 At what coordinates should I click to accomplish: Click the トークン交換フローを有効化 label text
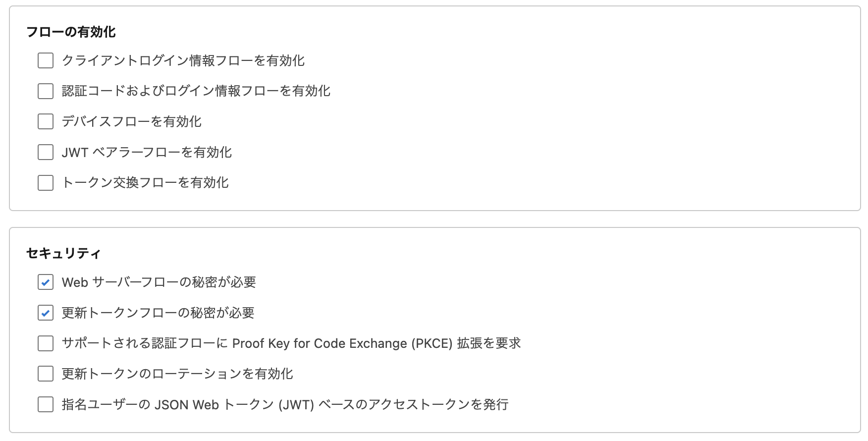pyautogui.click(x=145, y=183)
